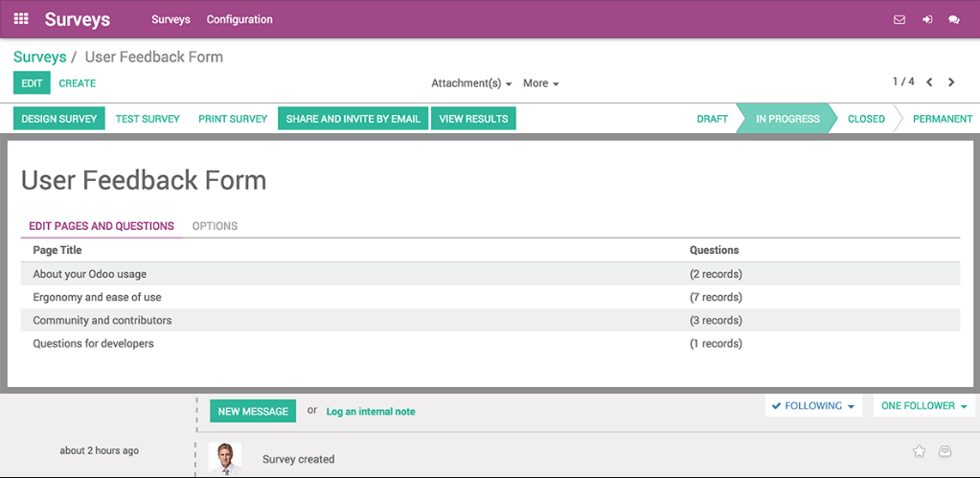Click Log an internal note link
980x478 pixels.
[371, 412]
